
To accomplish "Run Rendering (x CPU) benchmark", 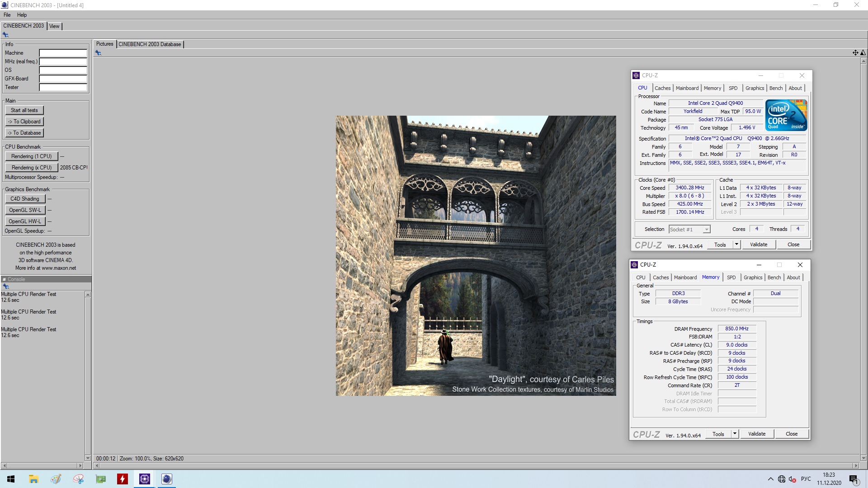I will point(32,168).
